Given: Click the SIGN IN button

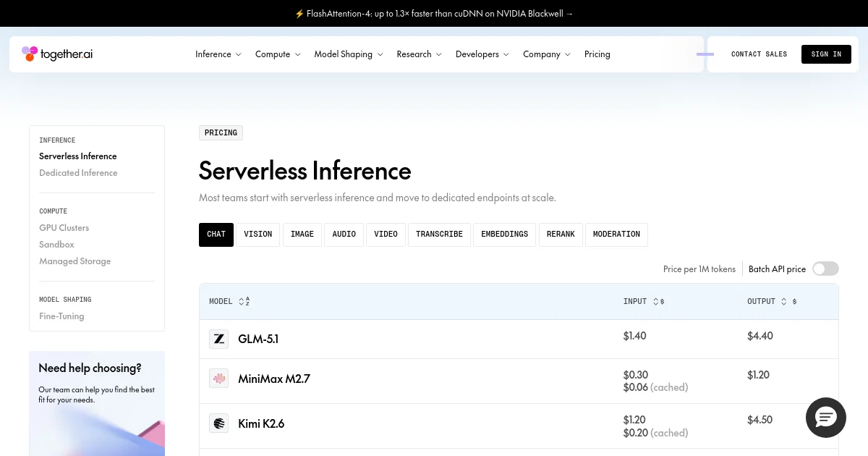Looking at the screenshot, I should (x=826, y=54).
